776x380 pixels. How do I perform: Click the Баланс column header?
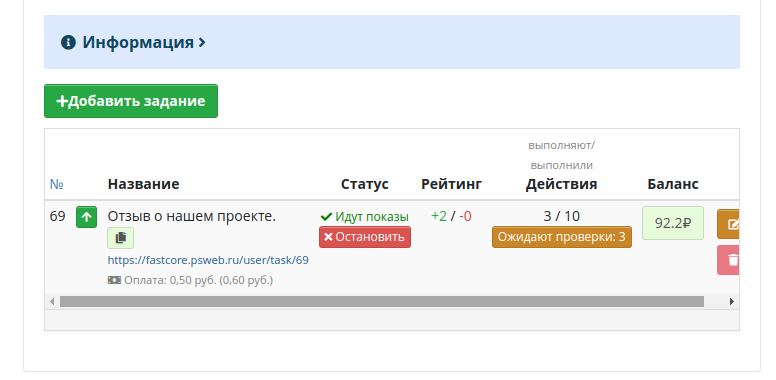click(673, 184)
